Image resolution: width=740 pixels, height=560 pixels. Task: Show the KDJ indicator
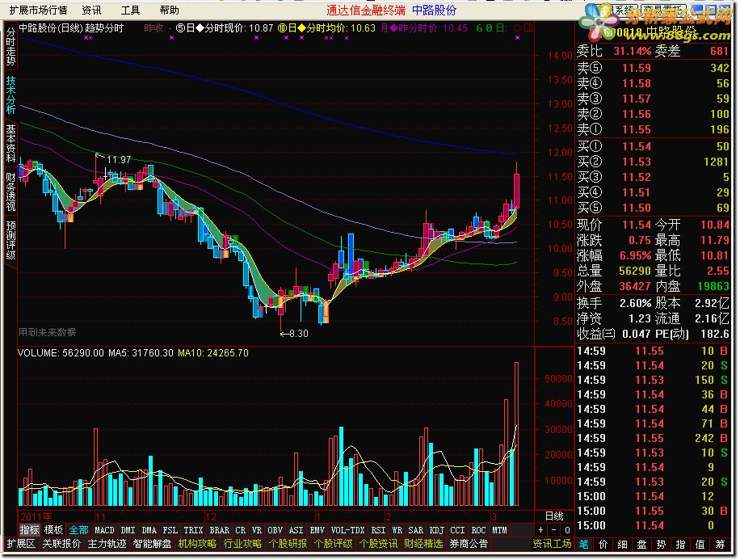point(436,530)
